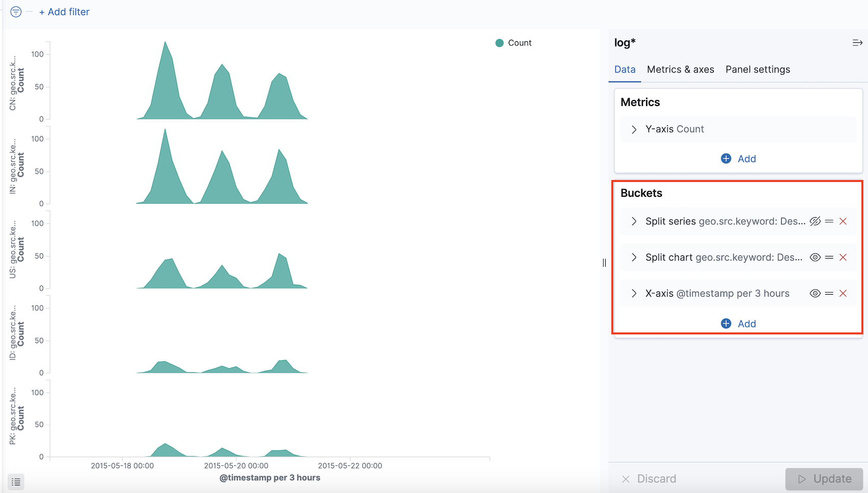The width and height of the screenshot is (868, 493).
Task: Enable the hidden Split series bucket eye icon
Action: [815, 221]
